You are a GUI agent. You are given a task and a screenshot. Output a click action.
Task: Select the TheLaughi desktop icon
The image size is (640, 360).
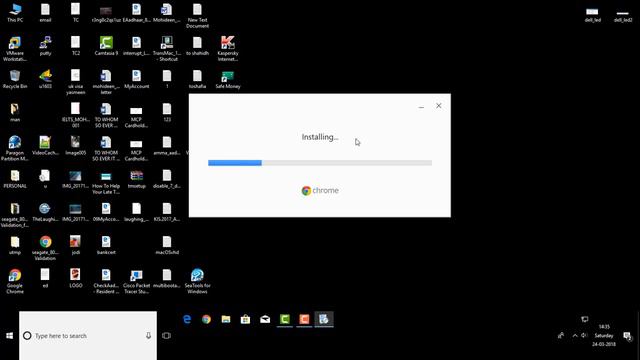45,212
